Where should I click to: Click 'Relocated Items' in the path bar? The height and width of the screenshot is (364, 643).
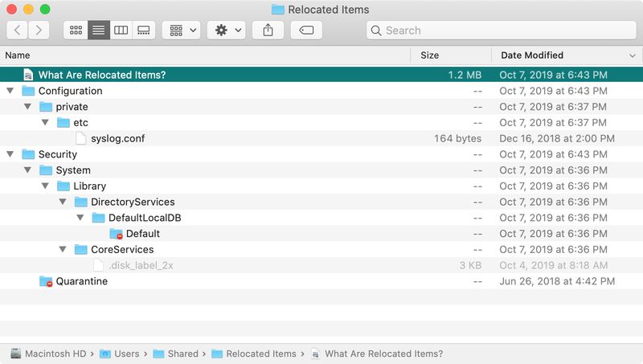[x=261, y=354]
